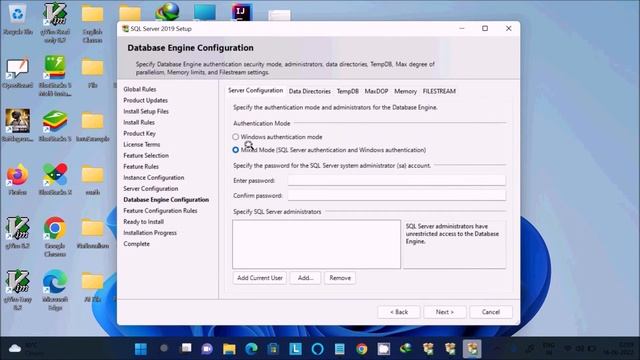Focus the Confirm password field
Image resolution: width=640 pixels, height=360 pixels.
(397, 196)
